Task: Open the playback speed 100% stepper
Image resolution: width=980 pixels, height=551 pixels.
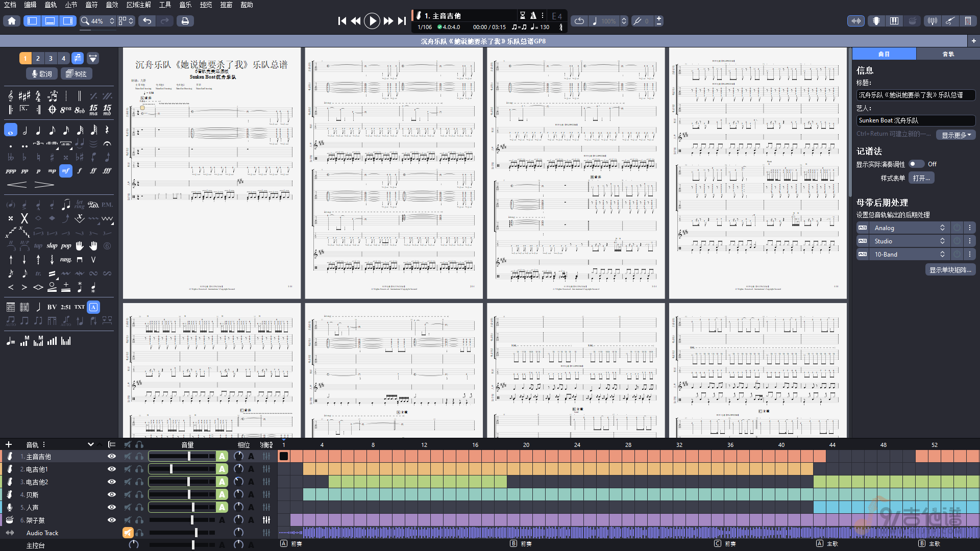Action: click(x=624, y=21)
